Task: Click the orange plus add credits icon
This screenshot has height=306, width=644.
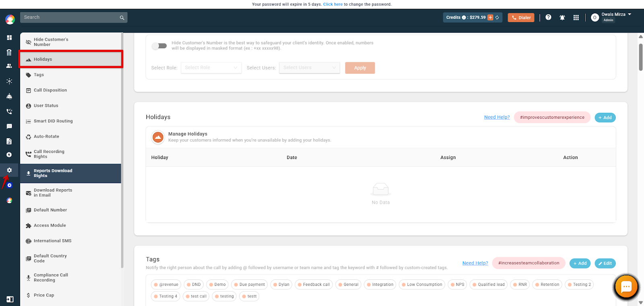Action: 490,17
